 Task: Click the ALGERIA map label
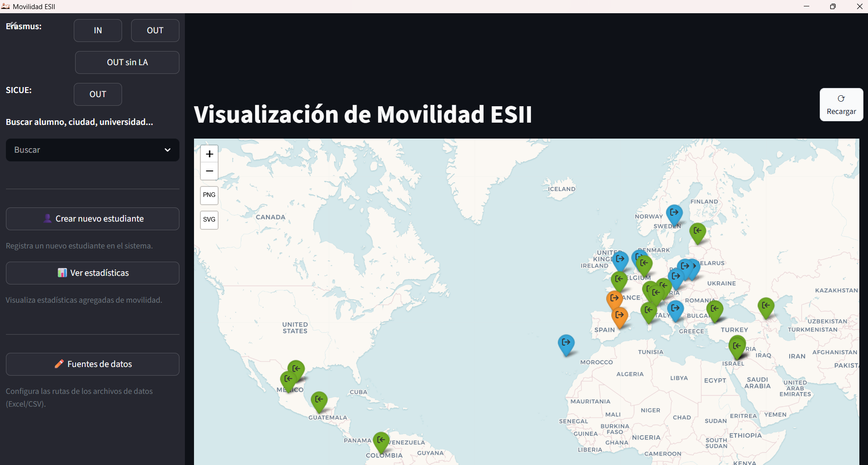(630, 374)
